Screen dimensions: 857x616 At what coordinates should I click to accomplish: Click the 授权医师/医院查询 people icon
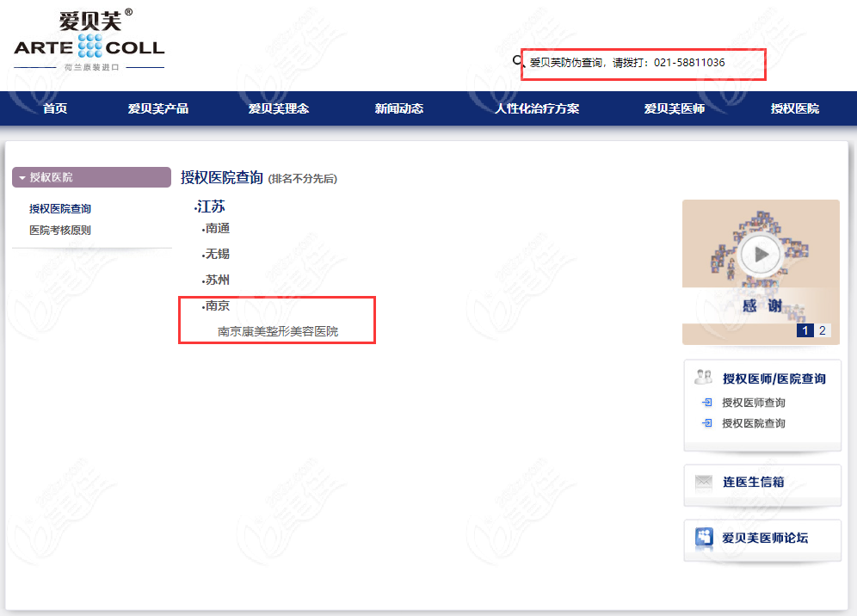point(704,377)
